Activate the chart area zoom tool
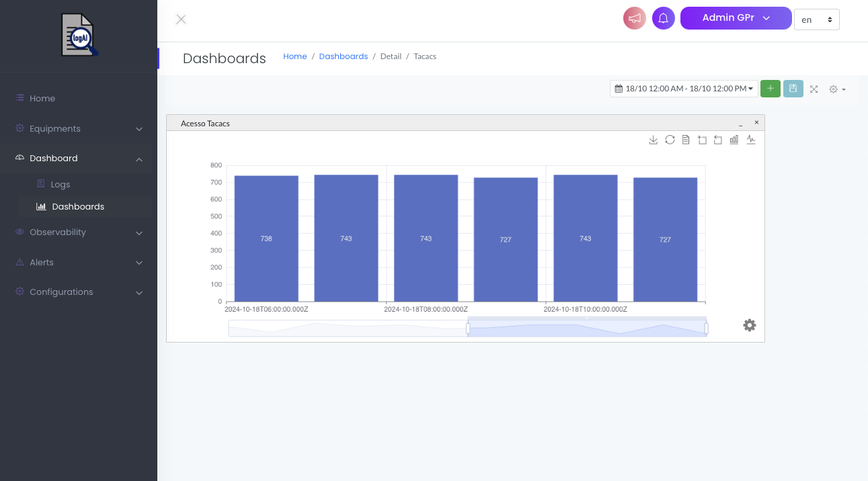This screenshot has width=868, height=481. (702, 140)
